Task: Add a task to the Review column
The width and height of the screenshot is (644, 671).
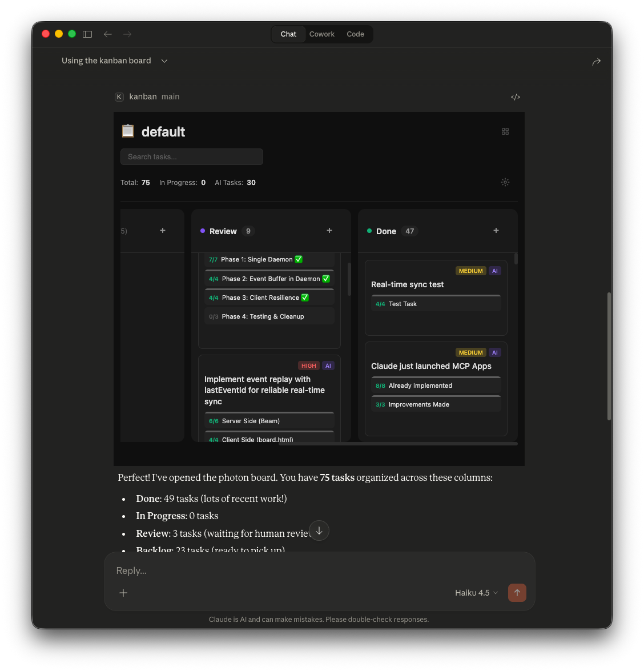Action: click(x=329, y=231)
